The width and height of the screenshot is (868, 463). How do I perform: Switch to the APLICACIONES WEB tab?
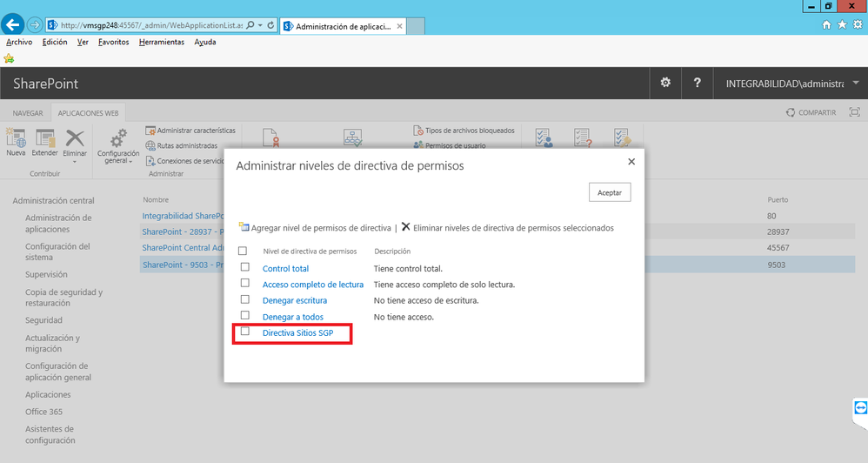[x=88, y=113]
